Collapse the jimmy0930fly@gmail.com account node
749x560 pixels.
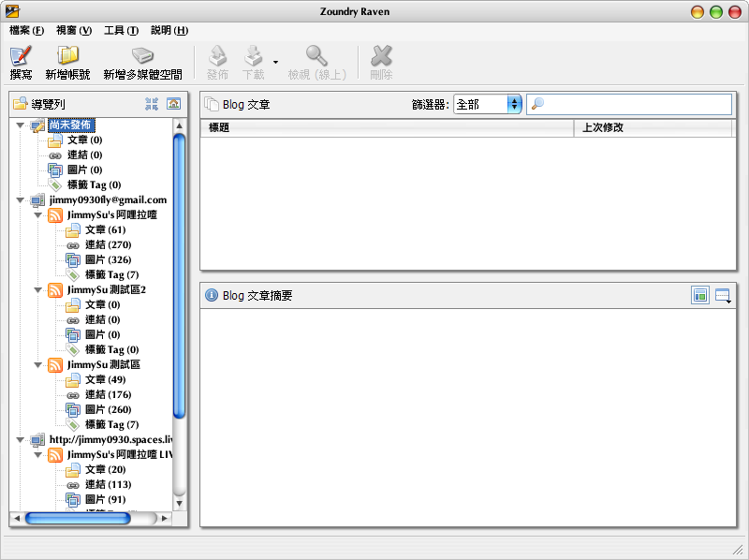20,200
